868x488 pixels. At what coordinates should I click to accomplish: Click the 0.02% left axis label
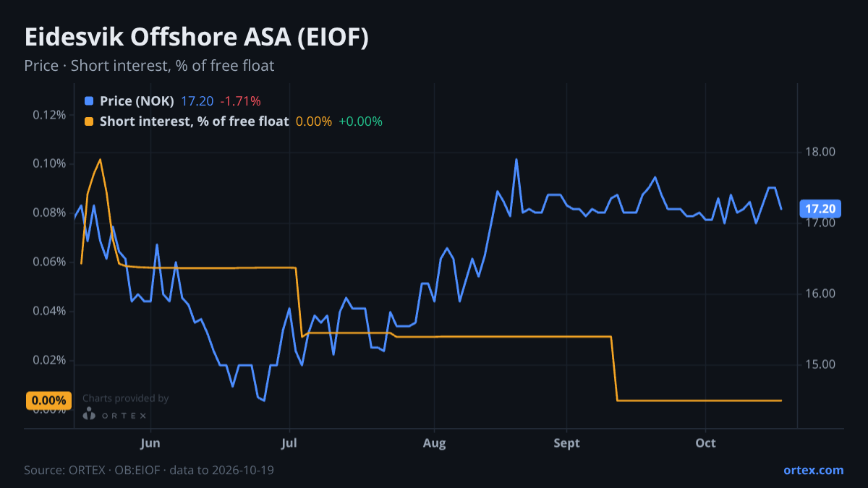tap(50, 360)
